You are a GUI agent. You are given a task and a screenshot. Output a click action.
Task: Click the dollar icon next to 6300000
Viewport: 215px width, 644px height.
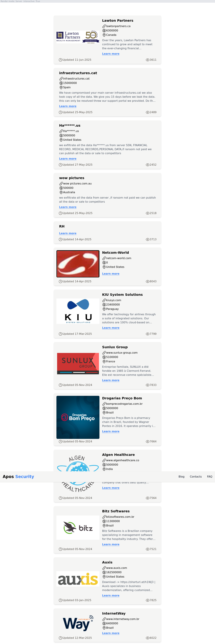pyautogui.click(x=104, y=30)
